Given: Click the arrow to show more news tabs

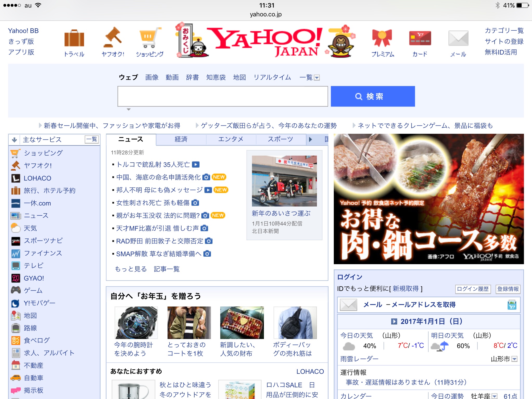Looking at the screenshot, I should [310, 139].
